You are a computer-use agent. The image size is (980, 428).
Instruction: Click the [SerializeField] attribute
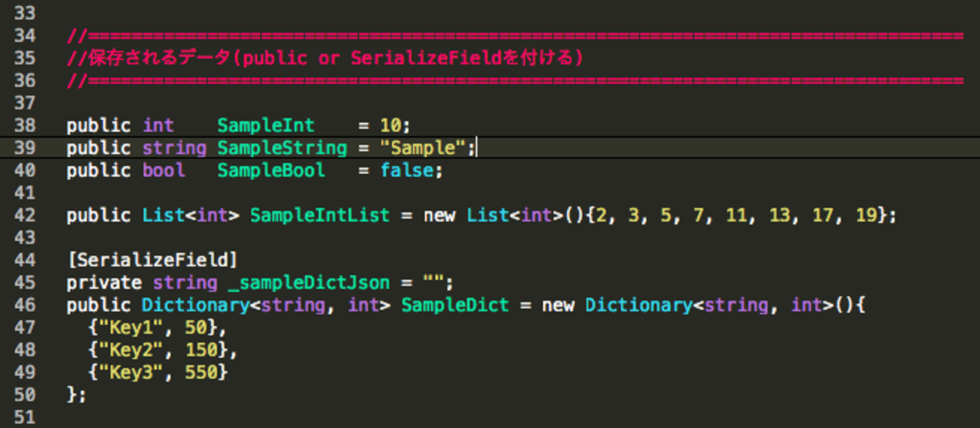tap(152, 260)
